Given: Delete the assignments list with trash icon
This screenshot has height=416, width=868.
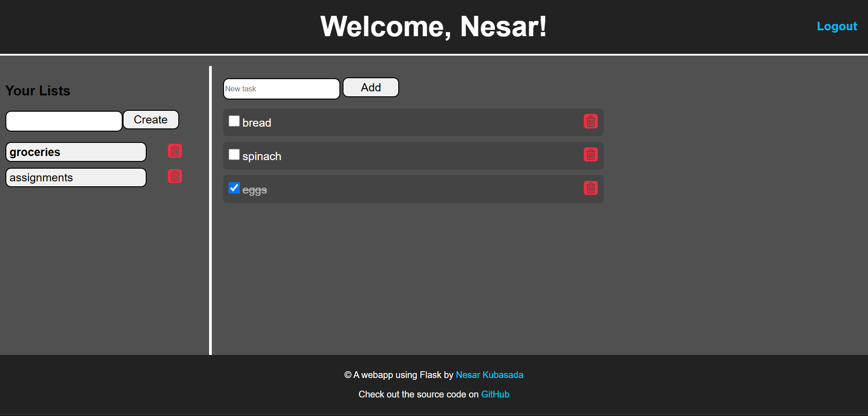Looking at the screenshot, I should [x=175, y=176].
